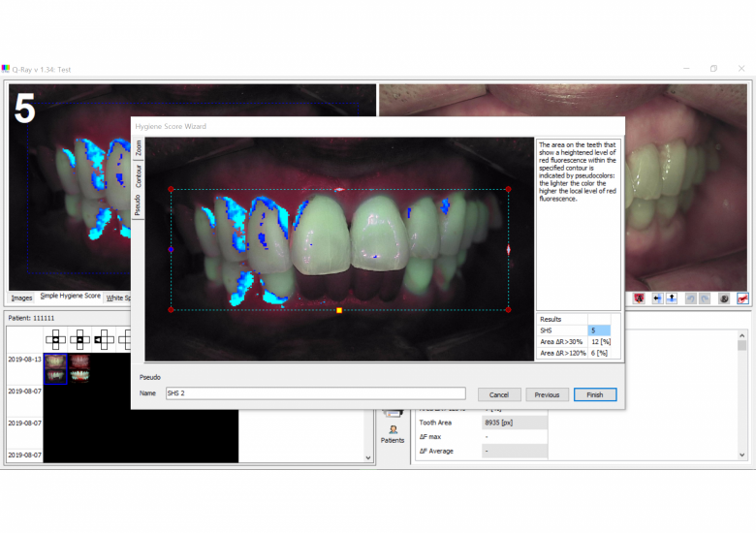Open the Pseudo side tab
756x533 pixels.
138,204
